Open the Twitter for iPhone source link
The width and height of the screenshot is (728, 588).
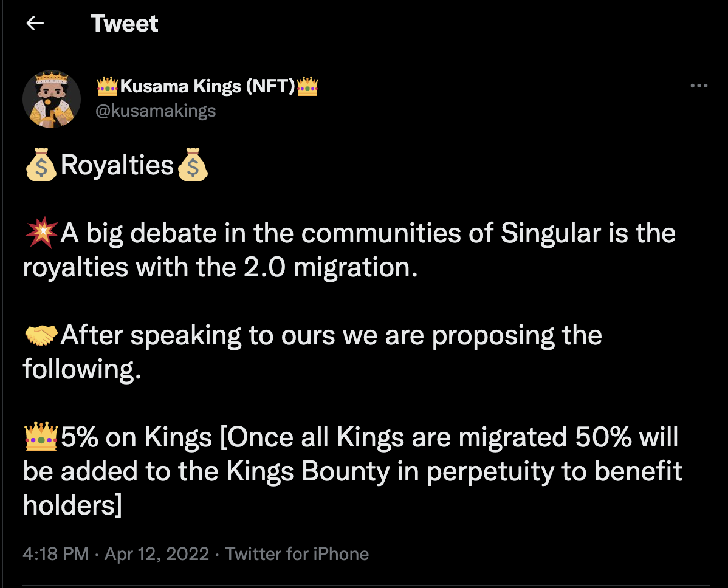[x=297, y=554]
